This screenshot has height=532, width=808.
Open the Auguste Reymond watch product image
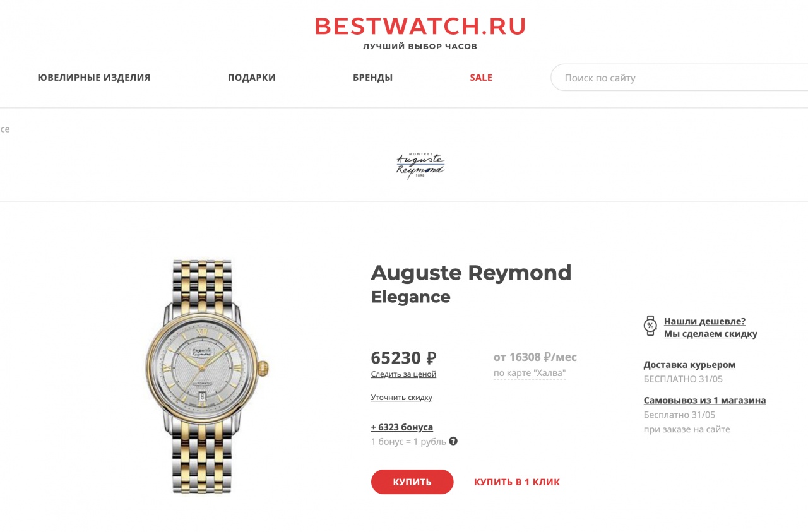(208, 376)
